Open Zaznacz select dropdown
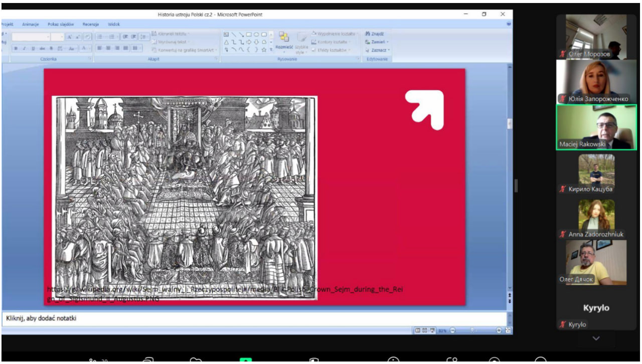 click(x=377, y=50)
